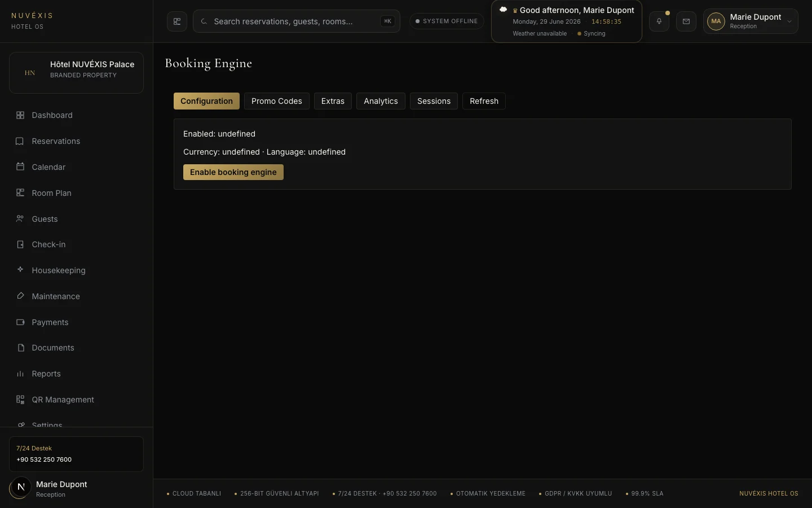
Task: Click the Documents file icon
Action: click(20, 348)
